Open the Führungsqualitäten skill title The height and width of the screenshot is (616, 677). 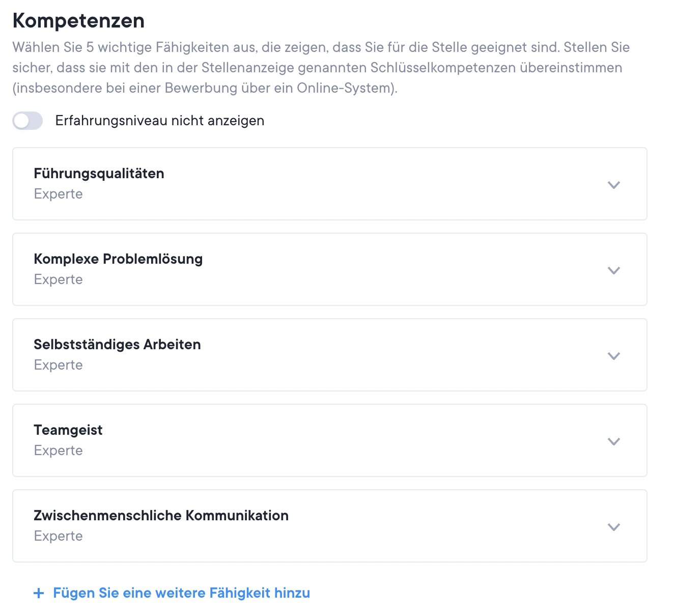click(99, 174)
